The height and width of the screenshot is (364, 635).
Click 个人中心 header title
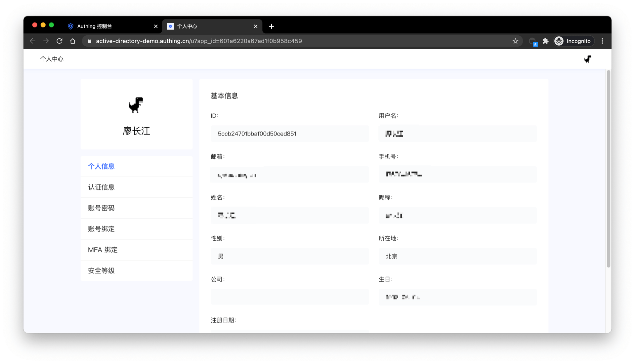pyautogui.click(x=52, y=59)
